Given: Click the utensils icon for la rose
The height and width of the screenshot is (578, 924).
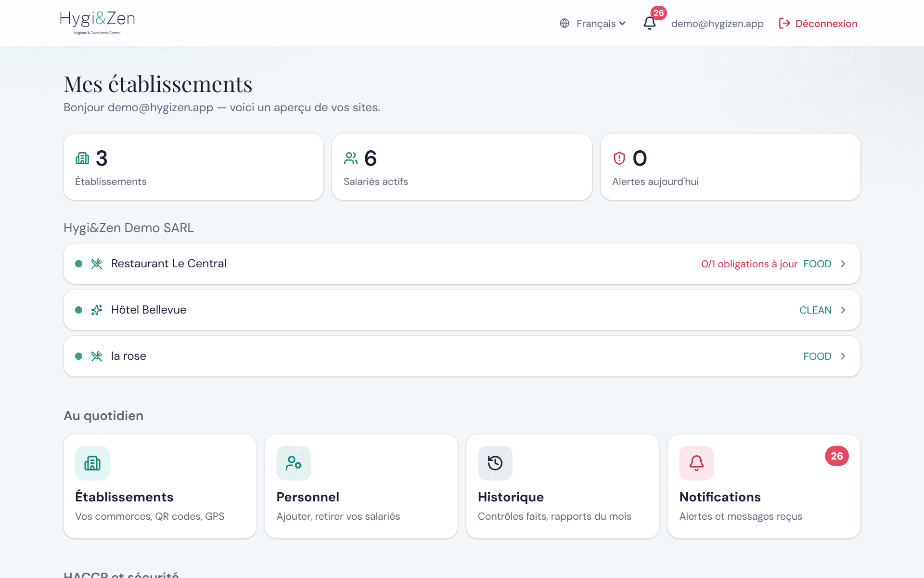Looking at the screenshot, I should pos(97,356).
